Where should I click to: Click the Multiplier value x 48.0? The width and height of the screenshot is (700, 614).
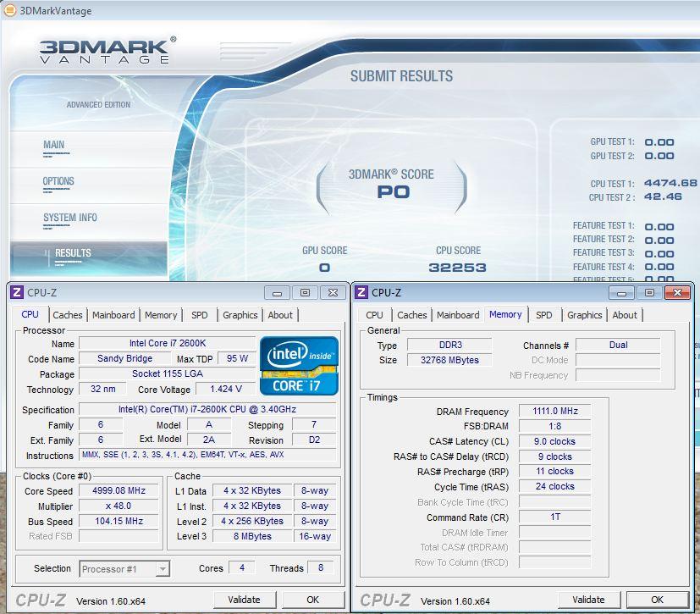[x=119, y=506]
